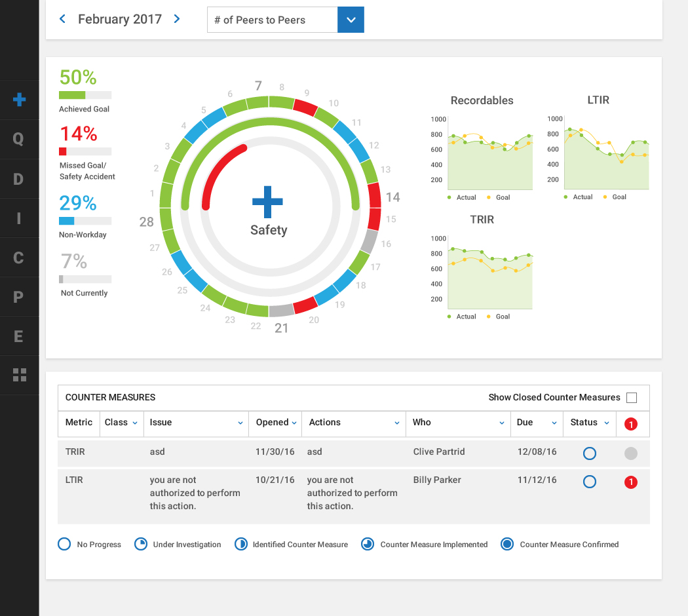Enable Show Closed Counter Measures checkbox

pyautogui.click(x=632, y=398)
